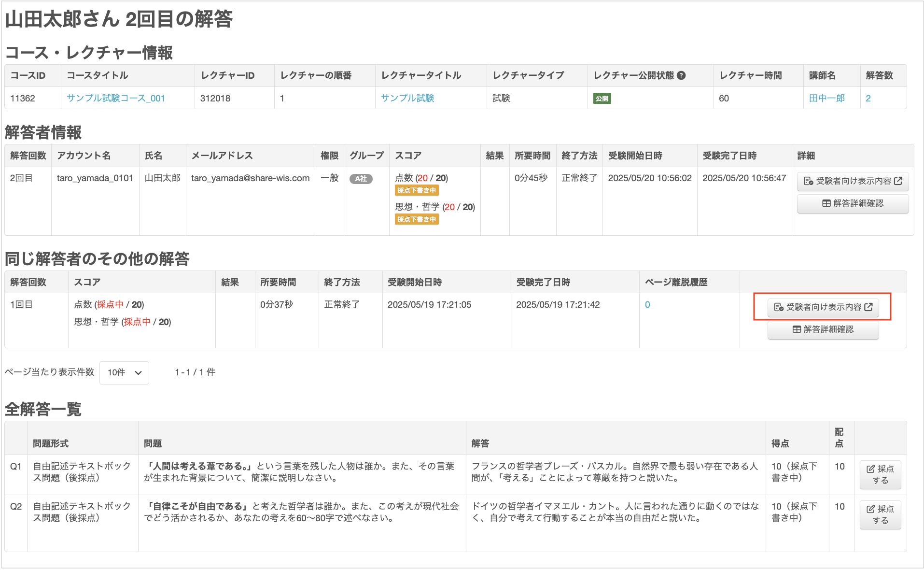This screenshot has width=924, height=570.
Task: Click the 1 - 1 / 1 件 pagination text
Action: point(195,372)
